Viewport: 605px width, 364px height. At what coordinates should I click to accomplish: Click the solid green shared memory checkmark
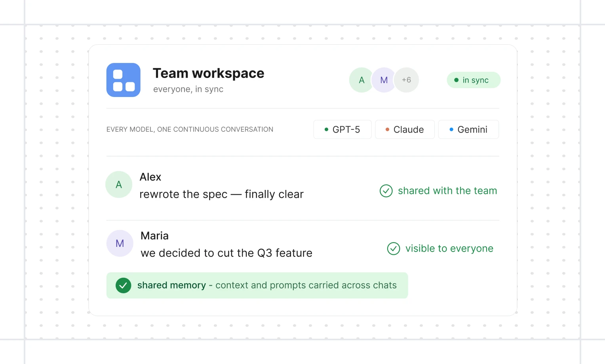[x=124, y=285]
